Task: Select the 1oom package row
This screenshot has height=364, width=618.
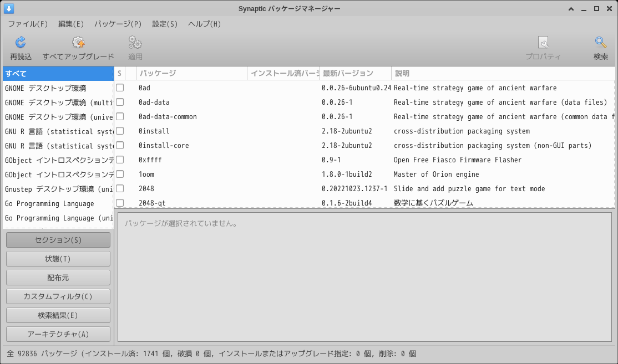Action: (166, 174)
